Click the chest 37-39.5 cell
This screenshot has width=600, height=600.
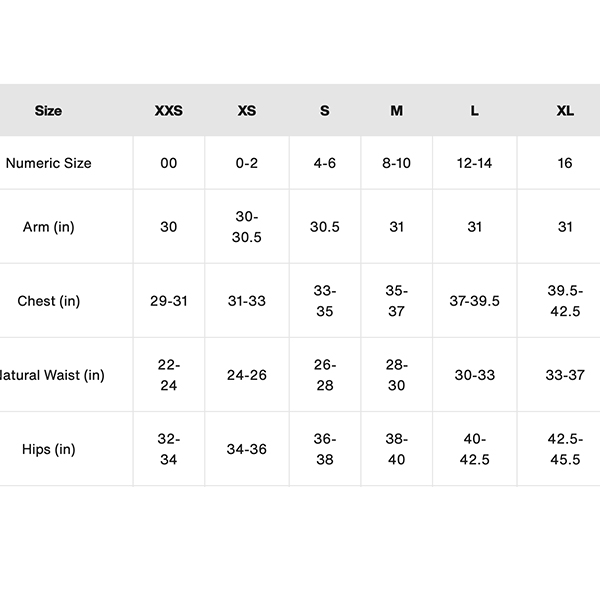click(x=475, y=301)
